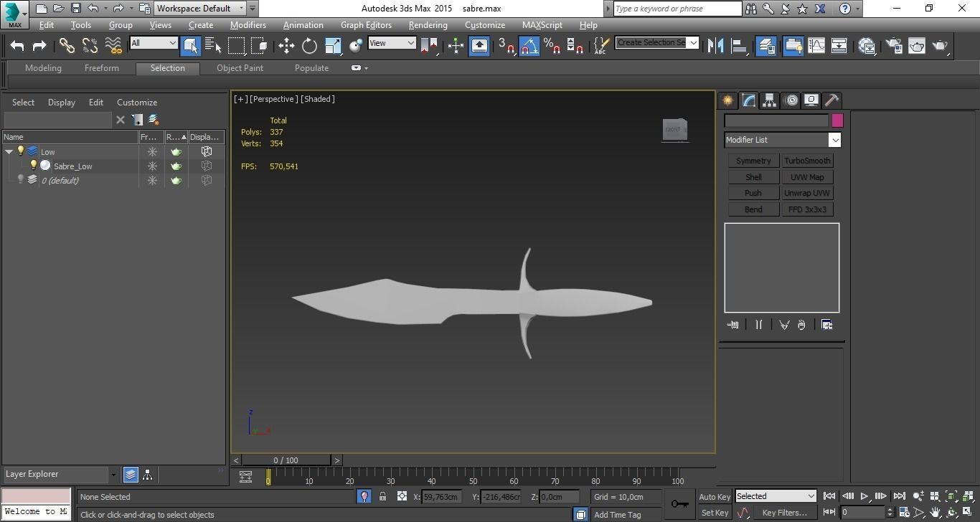This screenshot has height=522, width=980.
Task: Toggle Window/Crossing selection mode
Action: 260,46
